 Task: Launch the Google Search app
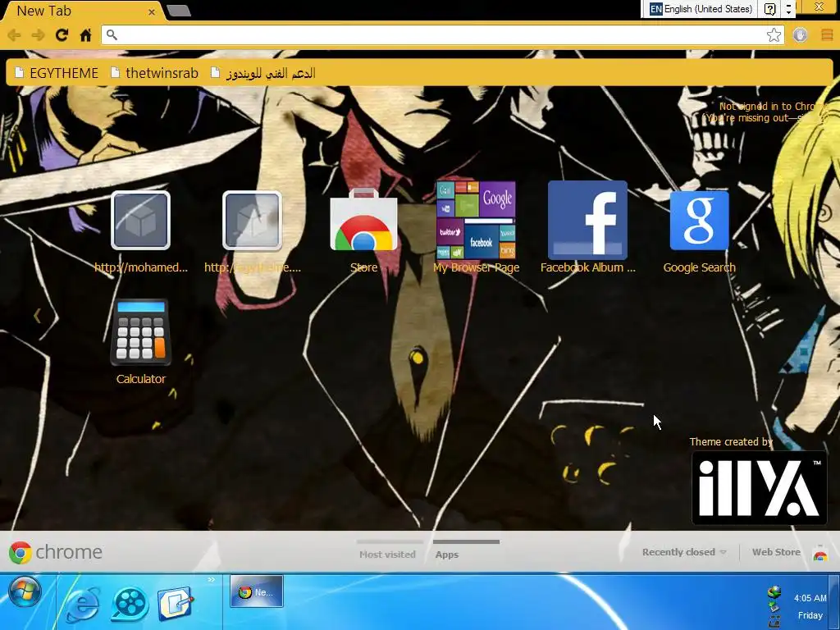click(699, 232)
